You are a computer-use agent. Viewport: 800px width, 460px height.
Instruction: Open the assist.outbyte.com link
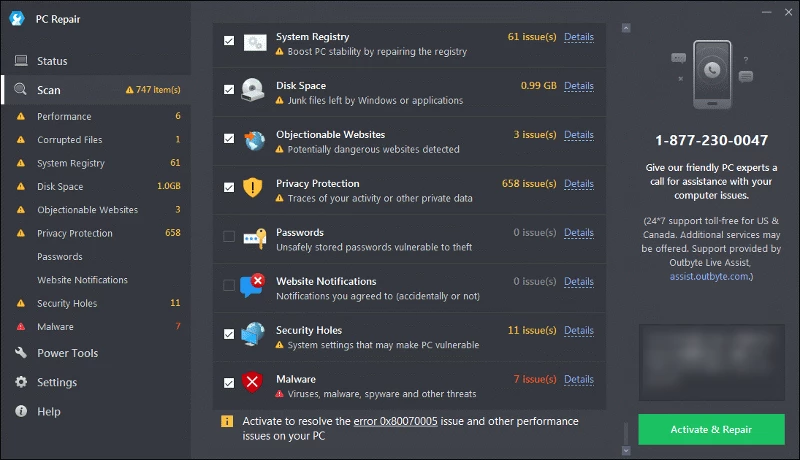709,276
